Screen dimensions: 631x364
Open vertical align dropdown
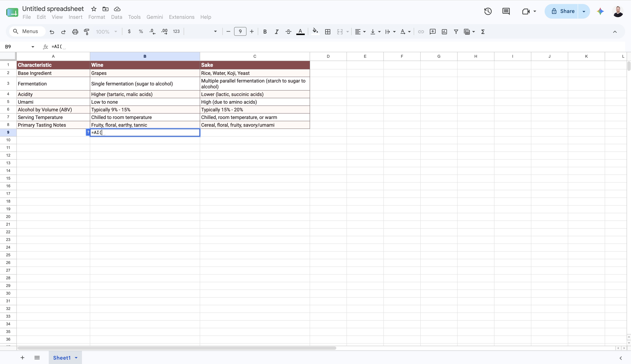point(375,32)
